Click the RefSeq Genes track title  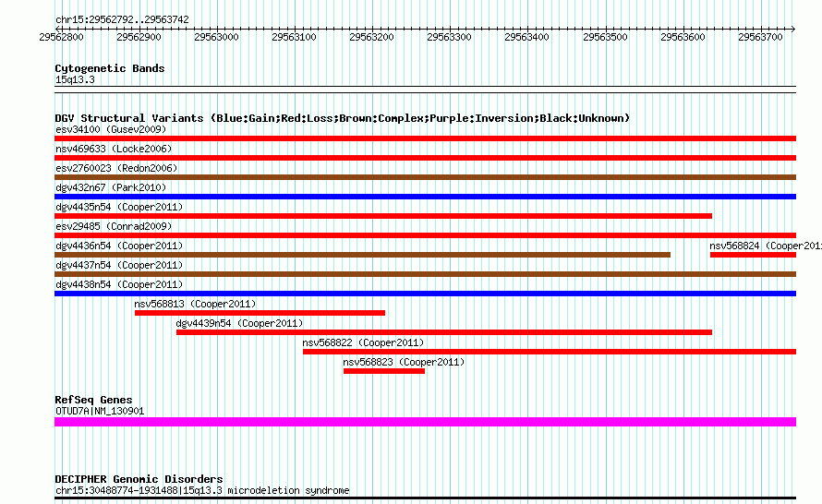(x=93, y=400)
